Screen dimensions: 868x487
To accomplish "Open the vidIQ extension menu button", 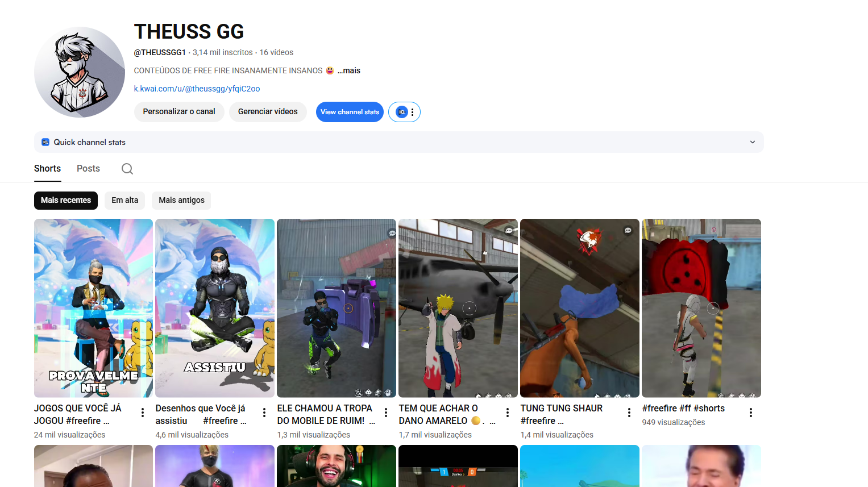I will point(404,112).
